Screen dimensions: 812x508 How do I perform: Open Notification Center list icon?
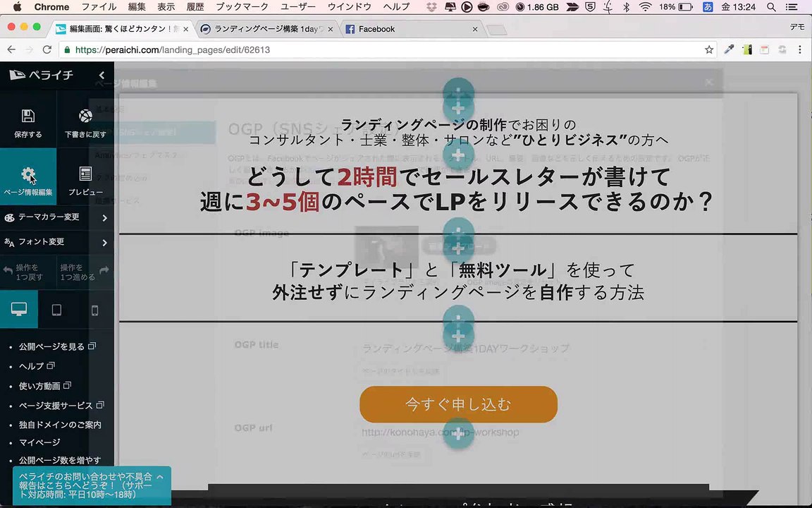tap(792, 7)
